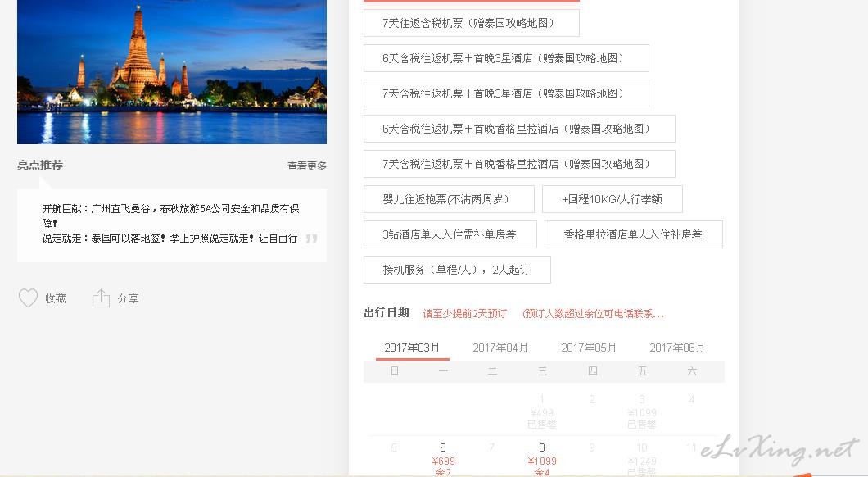Switch to 2017年06月 tab
Image resolution: width=868 pixels, height=477 pixels.
(x=677, y=348)
